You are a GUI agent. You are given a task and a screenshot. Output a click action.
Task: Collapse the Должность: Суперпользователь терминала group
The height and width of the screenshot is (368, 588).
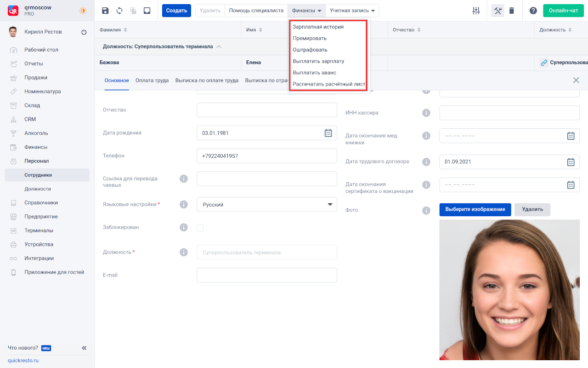coord(219,46)
